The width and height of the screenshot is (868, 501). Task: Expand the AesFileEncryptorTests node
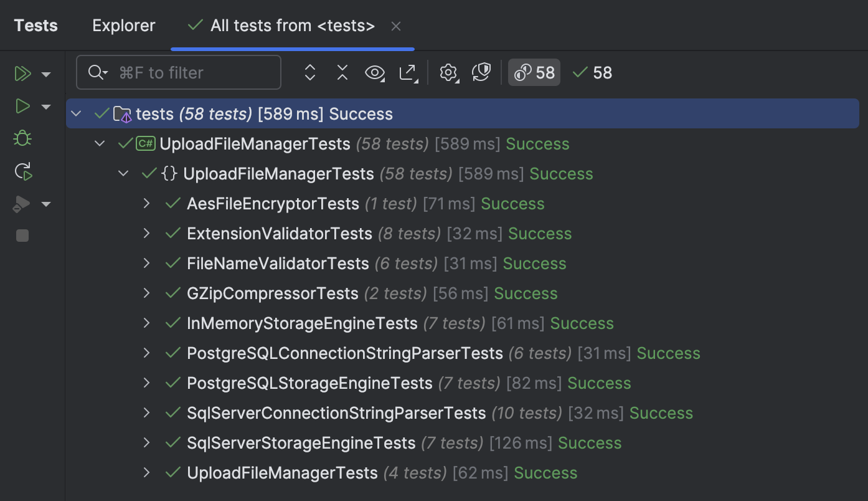(x=146, y=203)
